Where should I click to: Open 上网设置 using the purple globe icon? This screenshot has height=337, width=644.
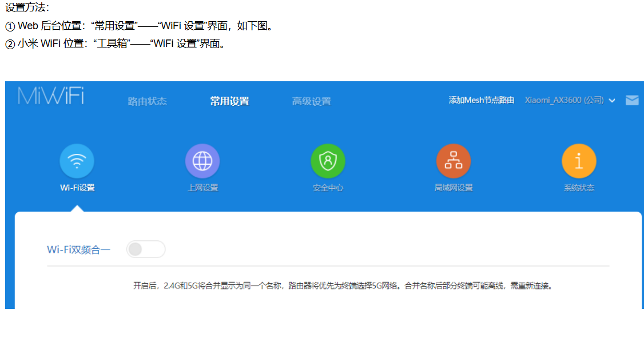tap(202, 160)
